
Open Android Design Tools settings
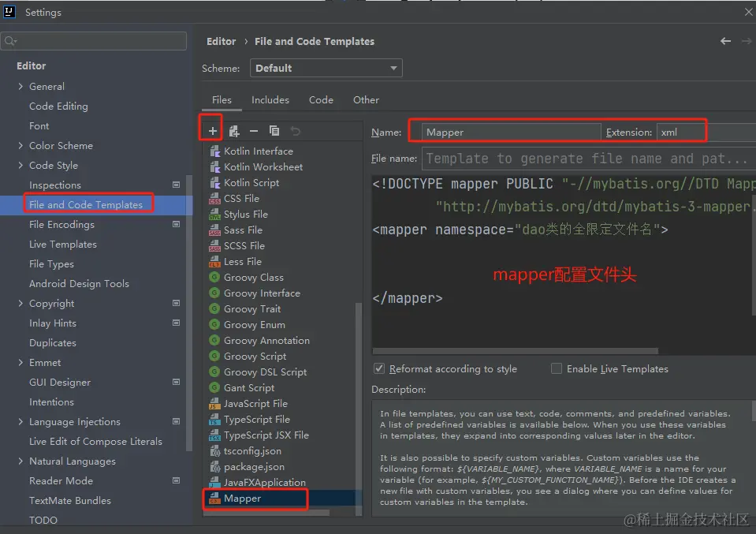79,284
